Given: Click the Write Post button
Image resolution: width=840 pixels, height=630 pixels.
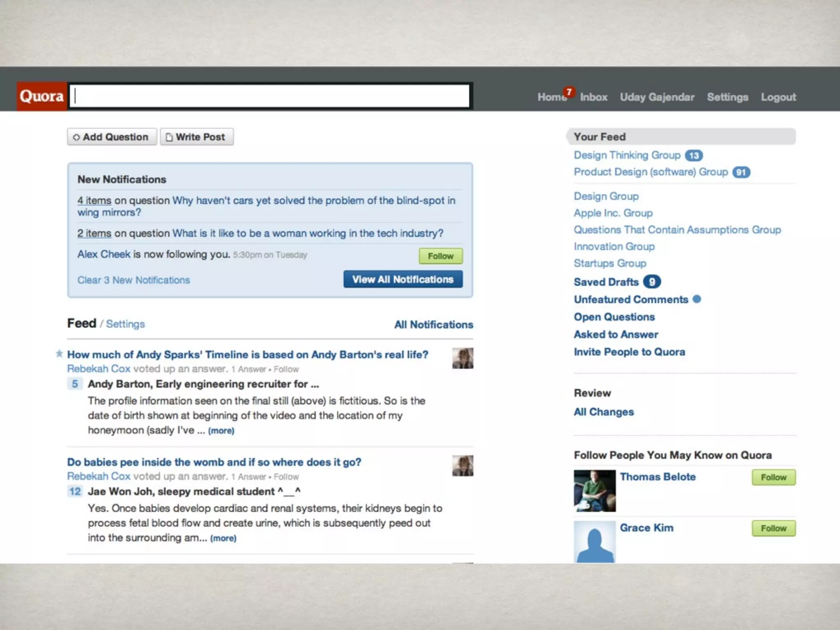Looking at the screenshot, I should point(196,137).
